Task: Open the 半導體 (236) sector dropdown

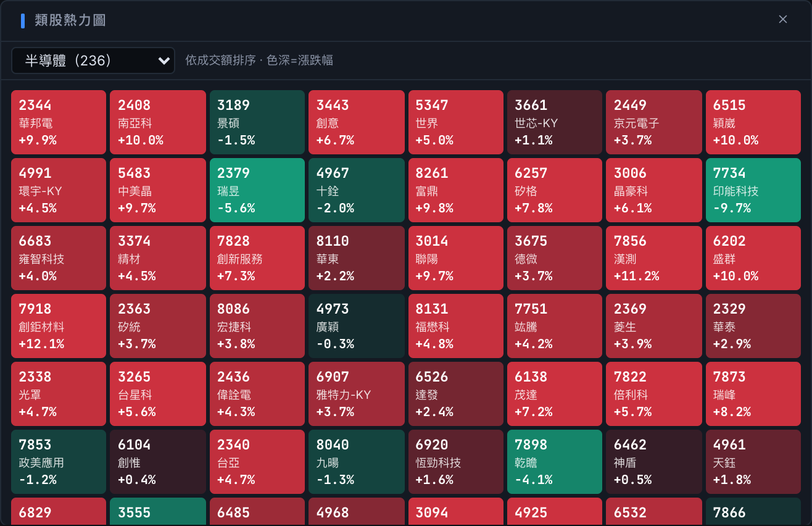Action: 93,60
